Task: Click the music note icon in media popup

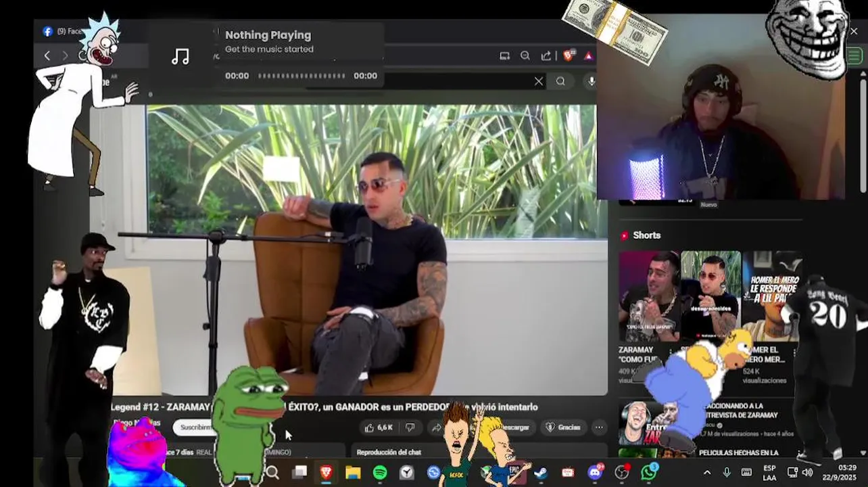Action: (180, 57)
